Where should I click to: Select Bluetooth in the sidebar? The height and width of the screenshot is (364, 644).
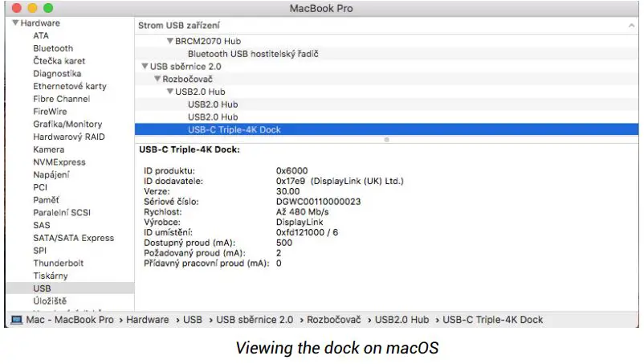(53, 48)
